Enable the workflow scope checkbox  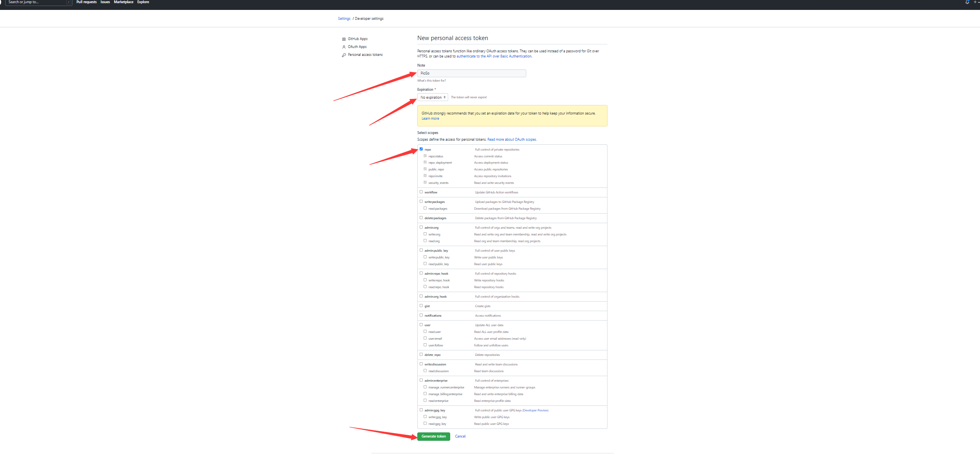coord(421,192)
